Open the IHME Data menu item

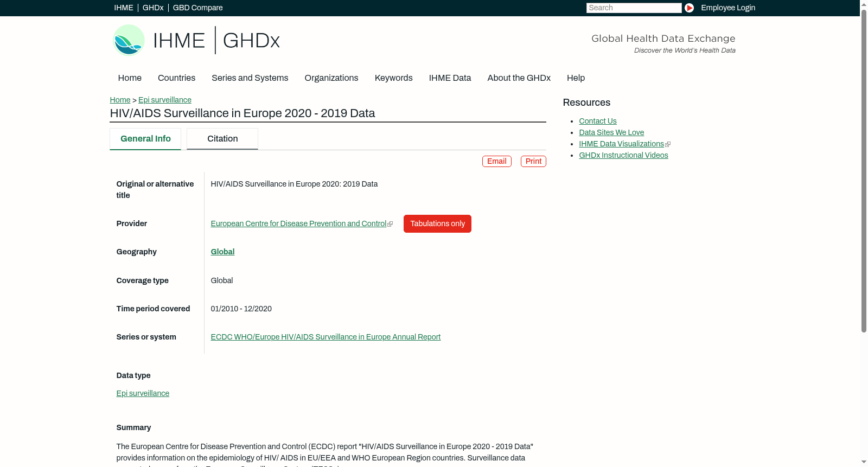pos(450,78)
